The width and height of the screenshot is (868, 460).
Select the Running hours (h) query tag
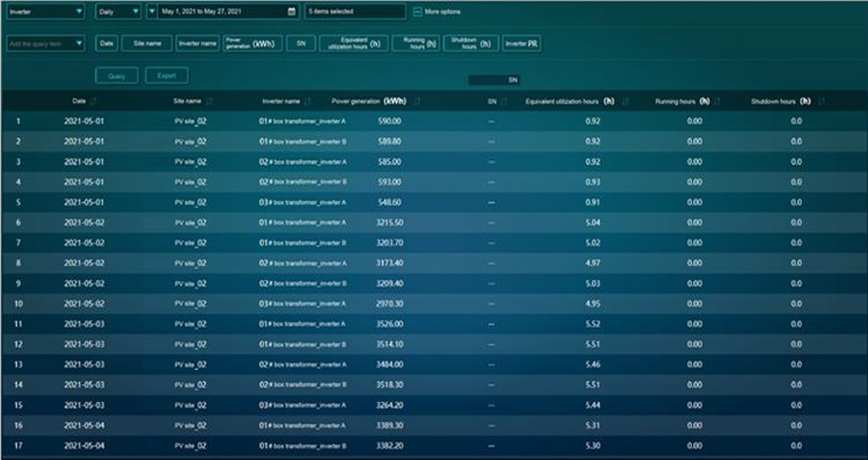tap(416, 44)
